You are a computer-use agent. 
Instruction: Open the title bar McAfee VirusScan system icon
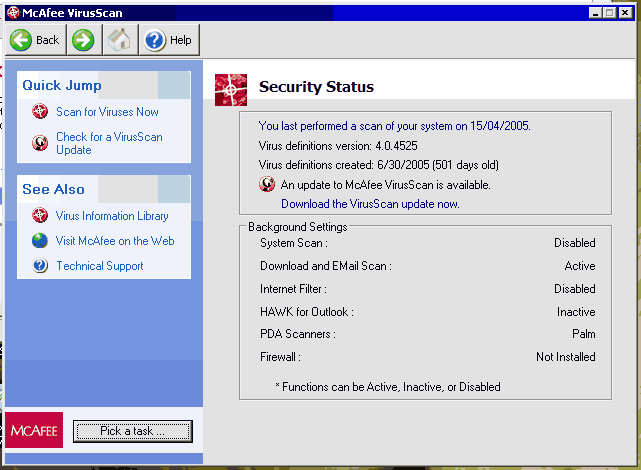[11, 13]
